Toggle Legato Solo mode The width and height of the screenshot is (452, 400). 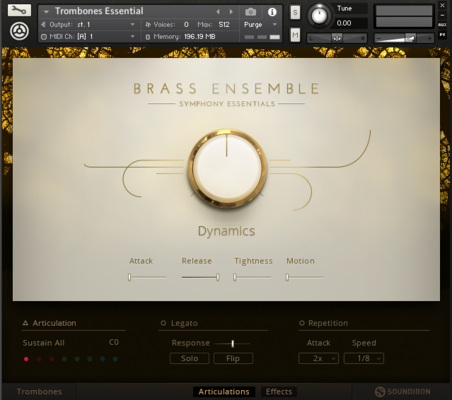click(x=189, y=358)
